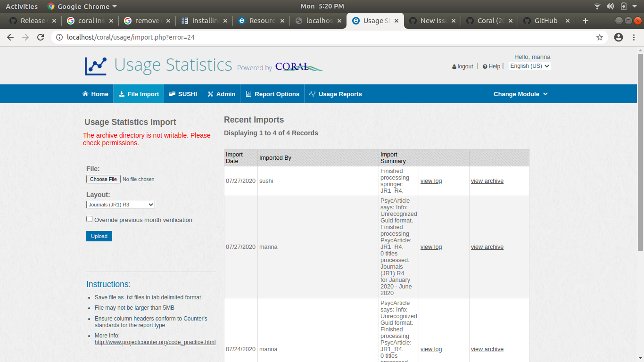Click the Home icon in the navigation bar

pyautogui.click(x=86, y=94)
